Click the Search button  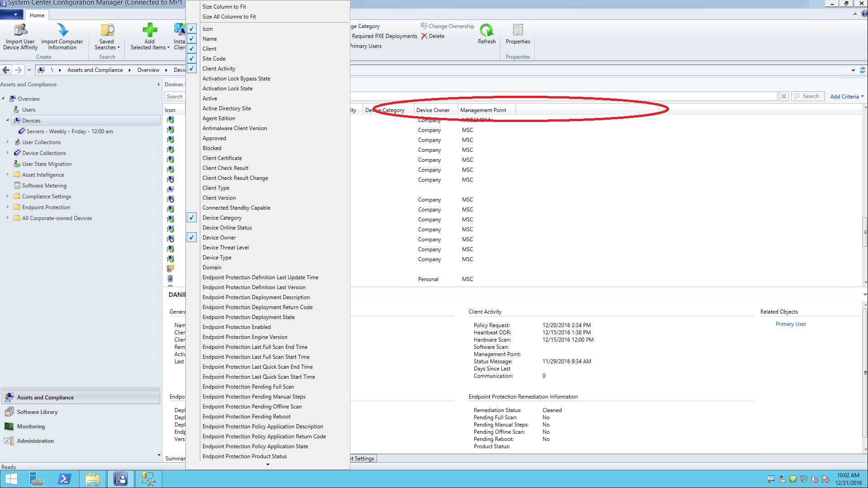(807, 96)
